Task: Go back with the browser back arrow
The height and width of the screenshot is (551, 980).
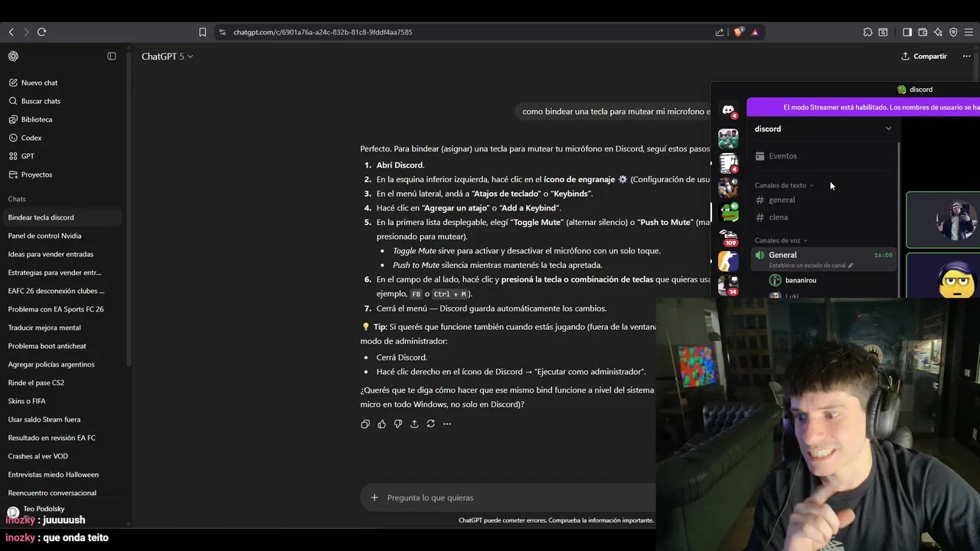Action: coord(11,32)
